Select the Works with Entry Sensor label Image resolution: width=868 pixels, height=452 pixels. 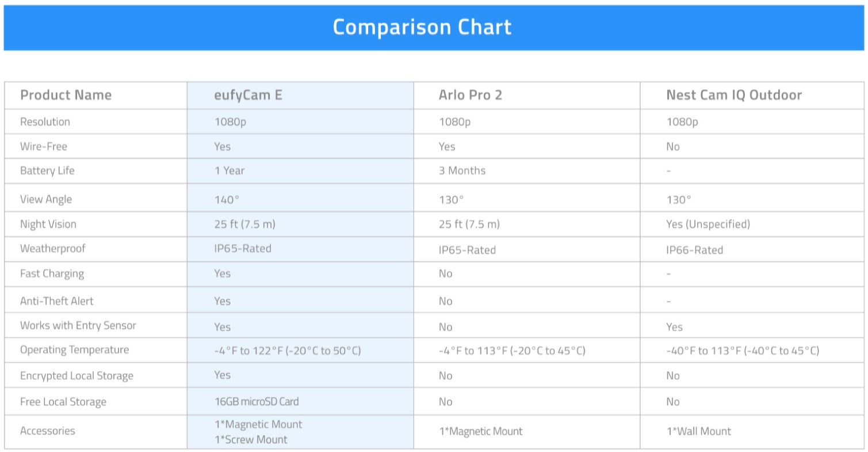(78, 325)
